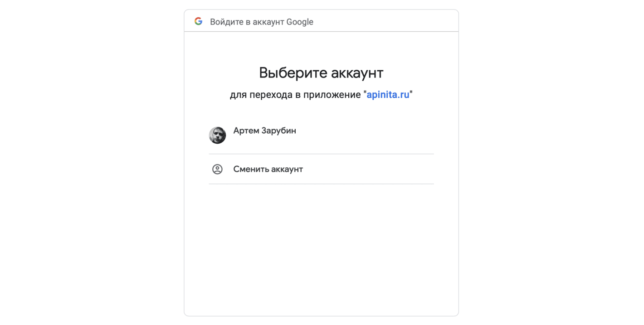Click the quoted apinita.ru text in blue
The image size is (644, 325).
pos(388,94)
